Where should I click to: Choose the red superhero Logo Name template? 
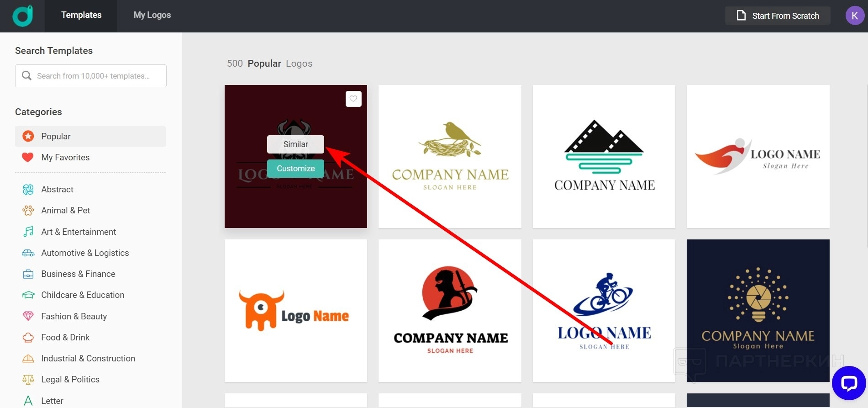pyautogui.click(x=758, y=156)
